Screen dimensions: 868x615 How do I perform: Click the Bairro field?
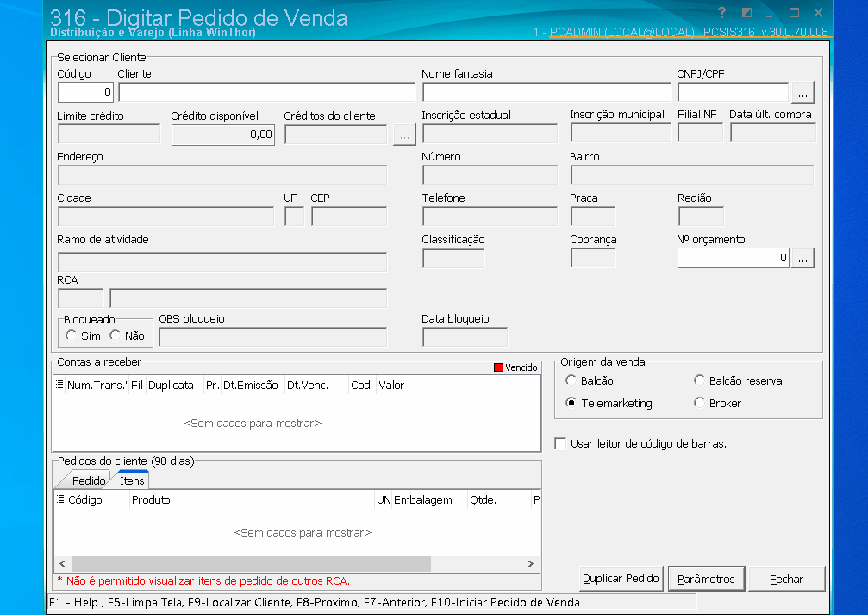[692, 175]
